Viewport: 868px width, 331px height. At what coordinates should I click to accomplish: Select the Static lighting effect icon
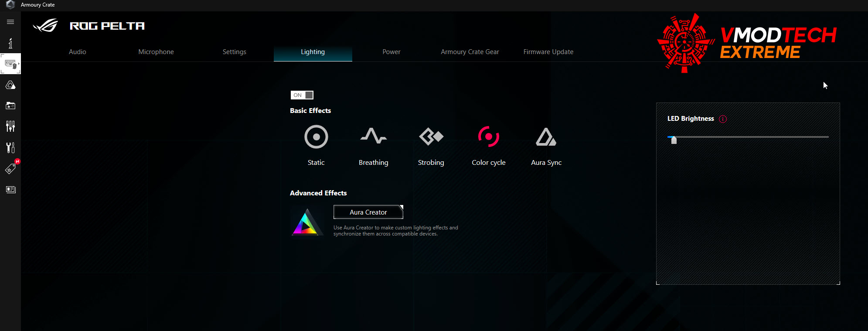[x=316, y=137]
